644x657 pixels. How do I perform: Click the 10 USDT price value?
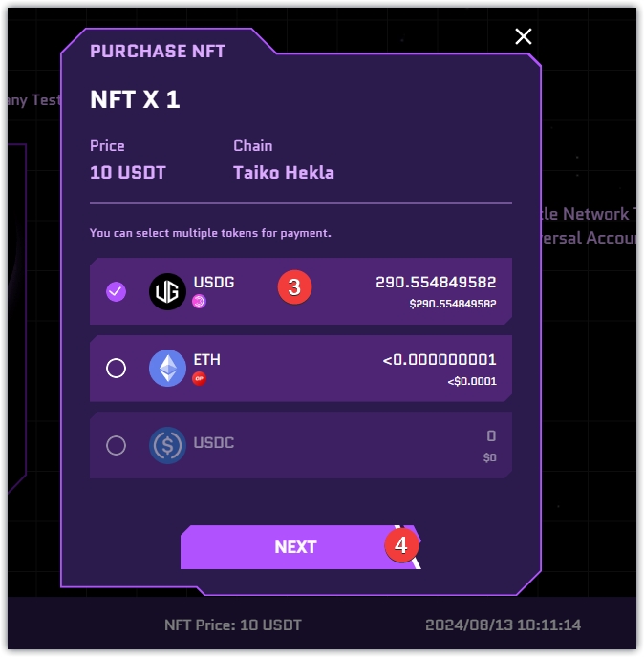(128, 173)
